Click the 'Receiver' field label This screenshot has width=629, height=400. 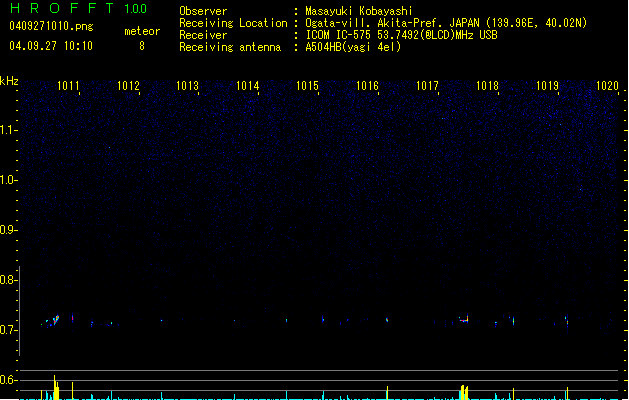click(x=203, y=35)
